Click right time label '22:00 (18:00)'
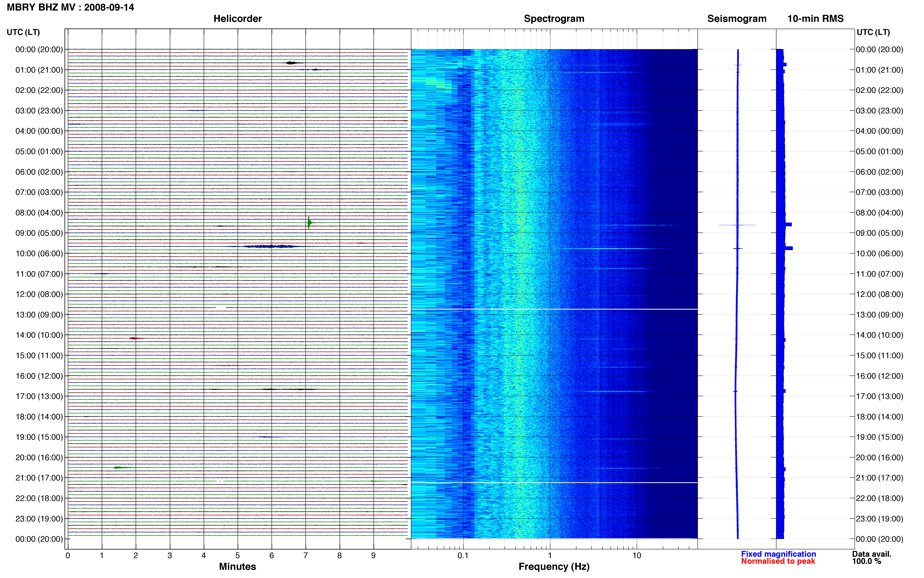The height and width of the screenshot is (578, 924). 879,498
